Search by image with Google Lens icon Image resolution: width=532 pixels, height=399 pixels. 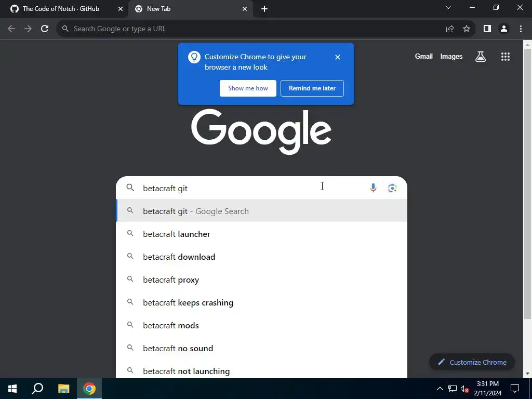392,188
